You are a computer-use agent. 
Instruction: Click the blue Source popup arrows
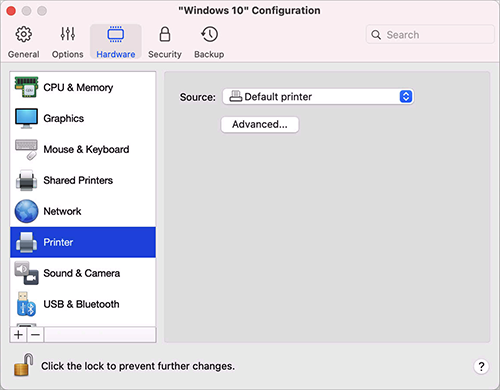click(x=406, y=97)
